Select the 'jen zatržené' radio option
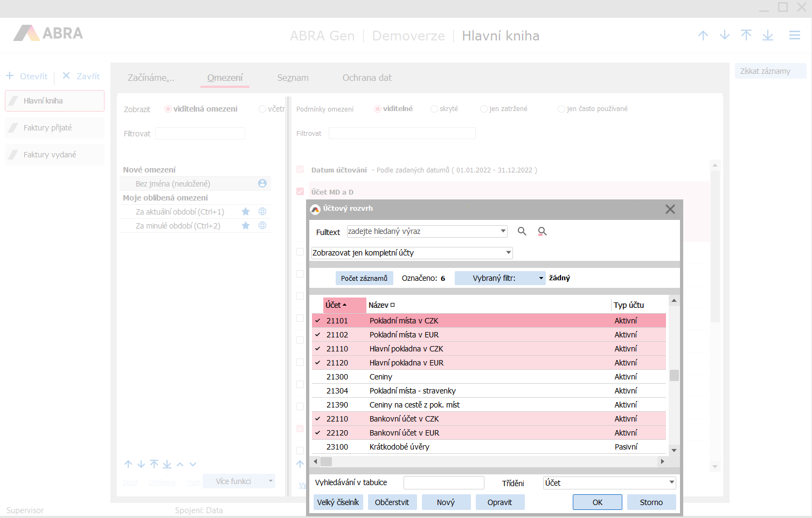 (x=484, y=109)
